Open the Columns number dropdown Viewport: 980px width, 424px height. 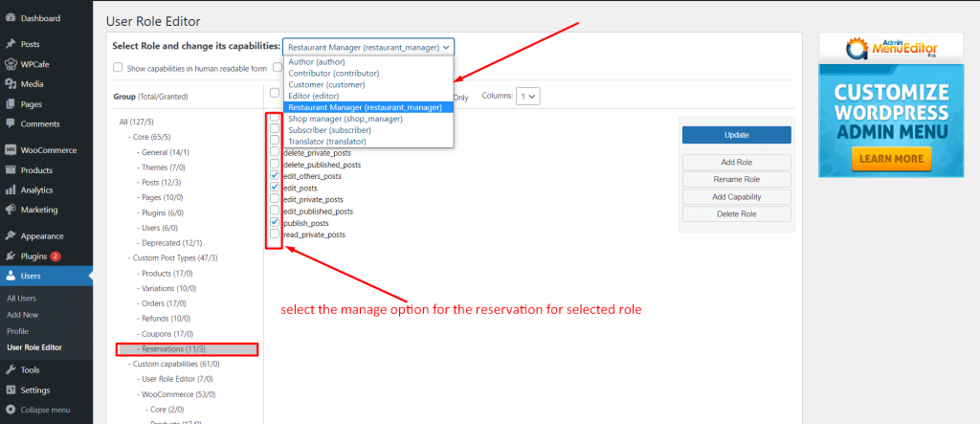point(527,97)
